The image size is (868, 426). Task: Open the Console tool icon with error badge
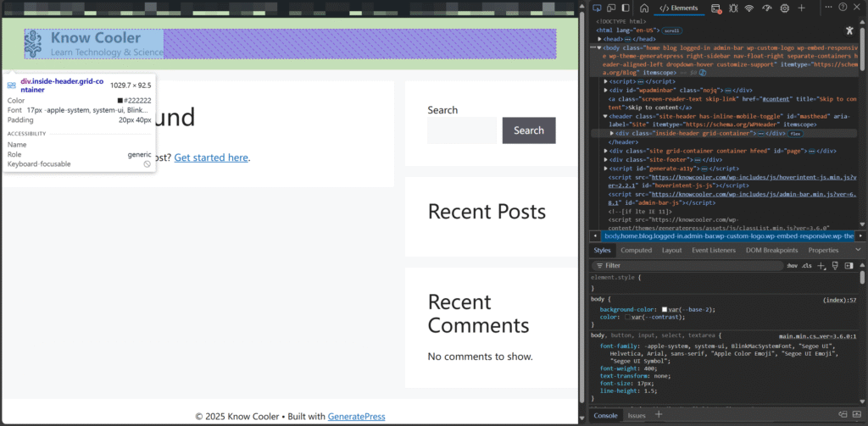pyautogui.click(x=715, y=8)
